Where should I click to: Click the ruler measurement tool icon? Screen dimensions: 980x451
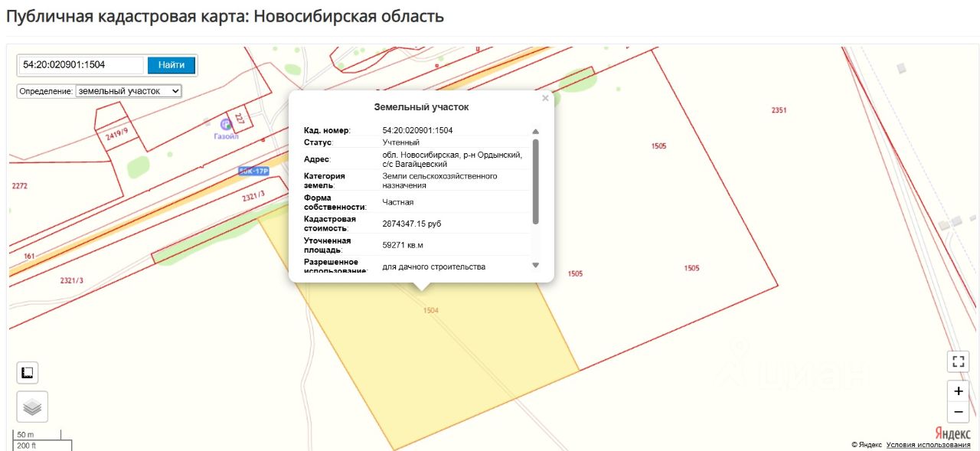click(x=28, y=373)
